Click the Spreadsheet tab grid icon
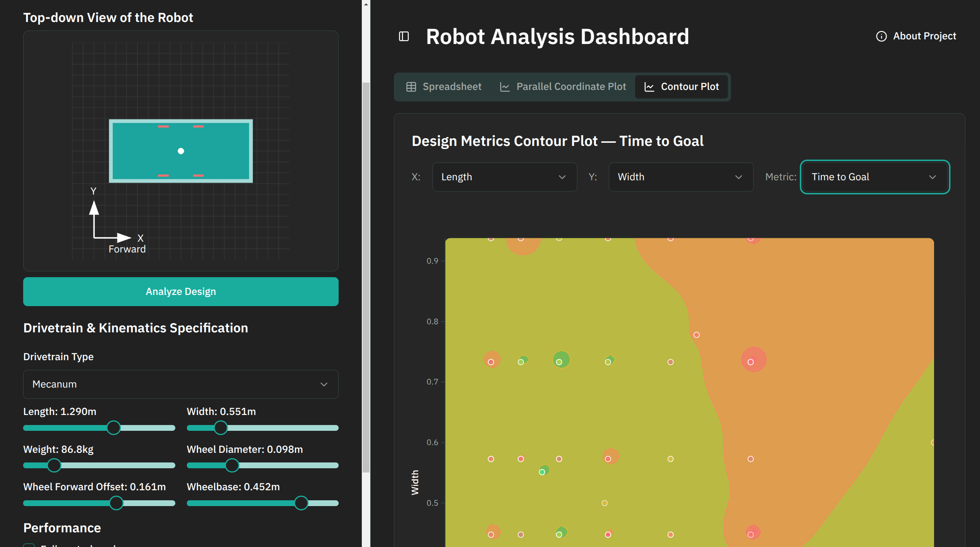 pos(411,87)
